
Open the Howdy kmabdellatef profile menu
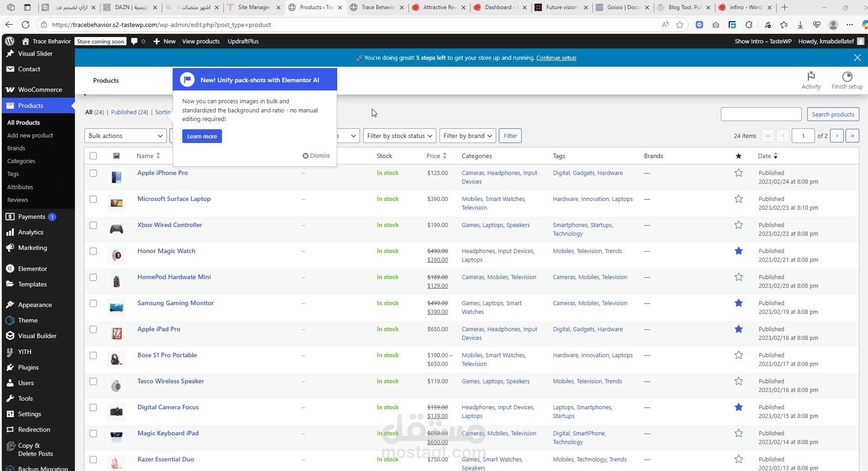[x=831, y=41]
